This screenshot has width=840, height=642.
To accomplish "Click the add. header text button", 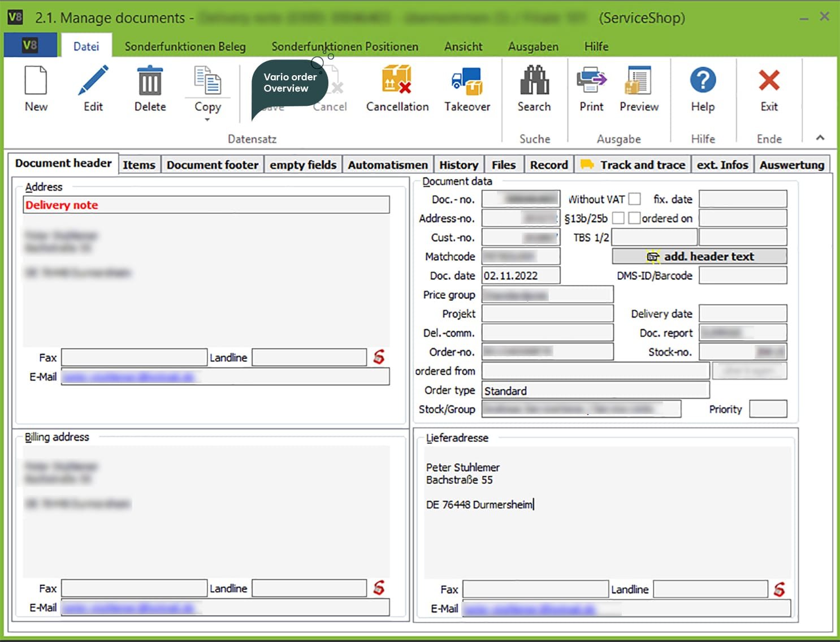I will (x=699, y=256).
